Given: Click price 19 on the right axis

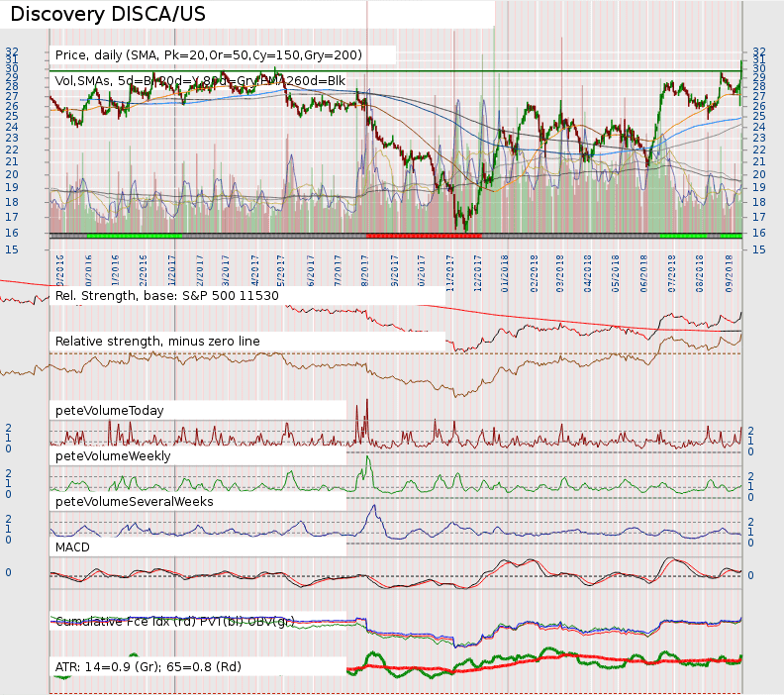Looking at the screenshot, I should pyautogui.click(x=759, y=187).
